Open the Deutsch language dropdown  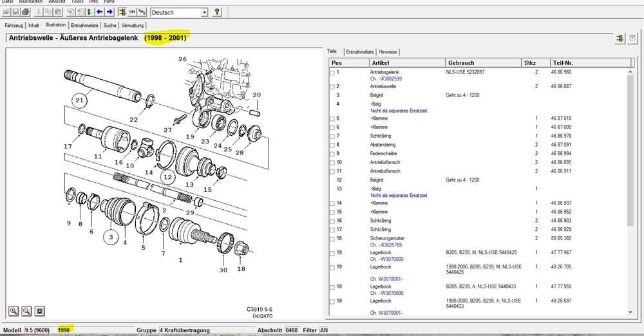click(x=204, y=12)
